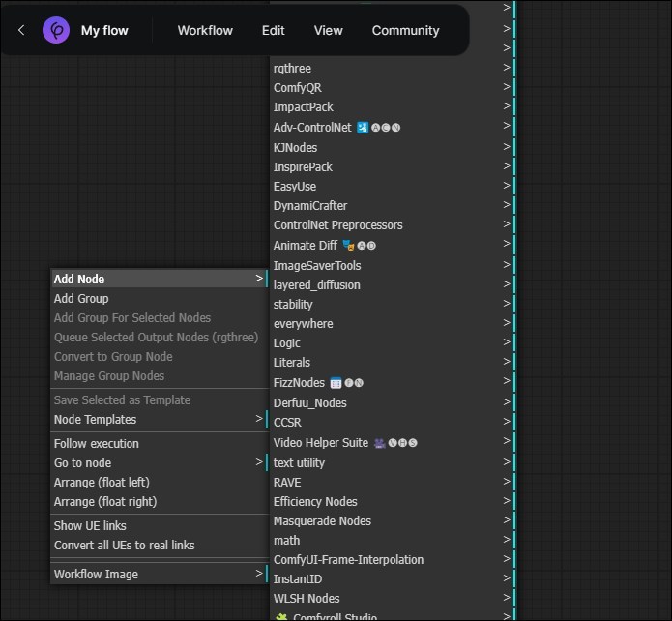Open Workflow Image submenu
Viewport: 672px width, 621px height.
(160, 574)
